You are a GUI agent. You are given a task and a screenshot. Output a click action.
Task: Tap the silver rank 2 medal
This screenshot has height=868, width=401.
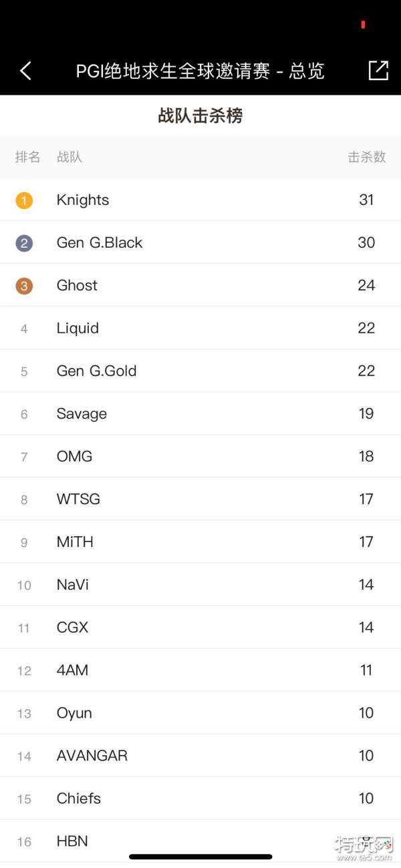24,243
